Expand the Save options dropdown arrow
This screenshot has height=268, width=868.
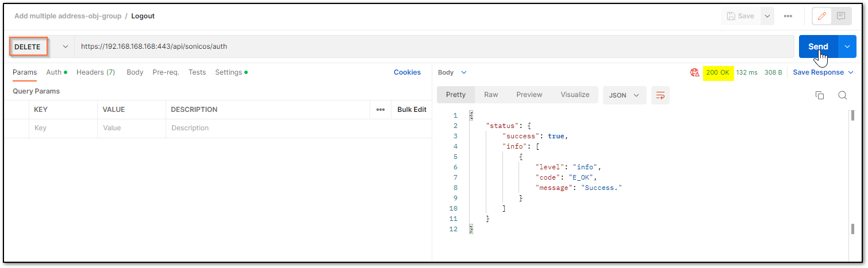click(x=767, y=16)
